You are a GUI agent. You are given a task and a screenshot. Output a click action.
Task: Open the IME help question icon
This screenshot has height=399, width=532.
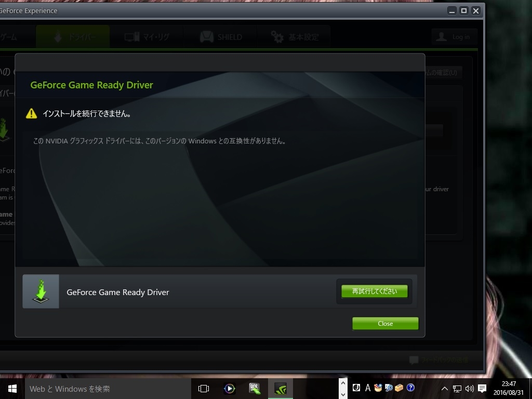pos(410,388)
